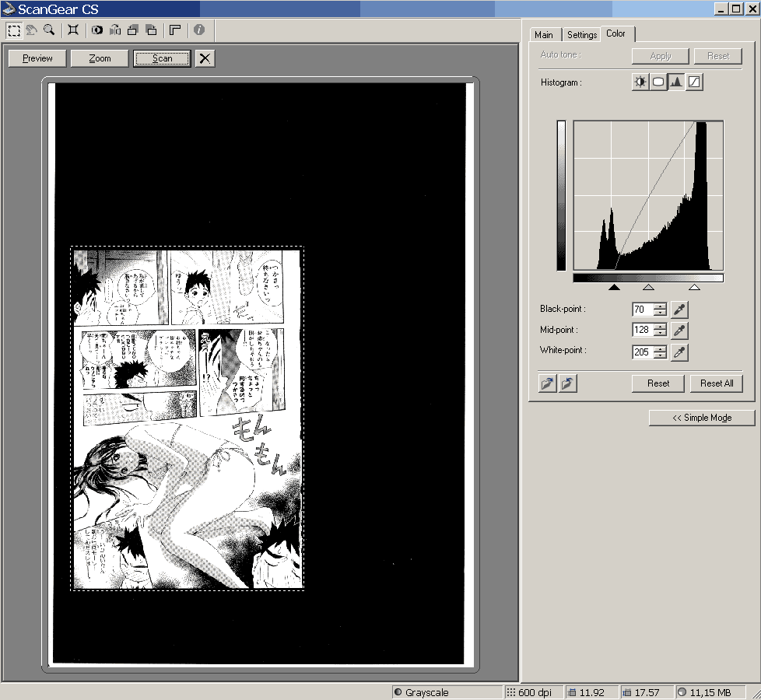Select the hand move tool
This screenshot has width=761, height=700.
pyautogui.click(x=32, y=30)
